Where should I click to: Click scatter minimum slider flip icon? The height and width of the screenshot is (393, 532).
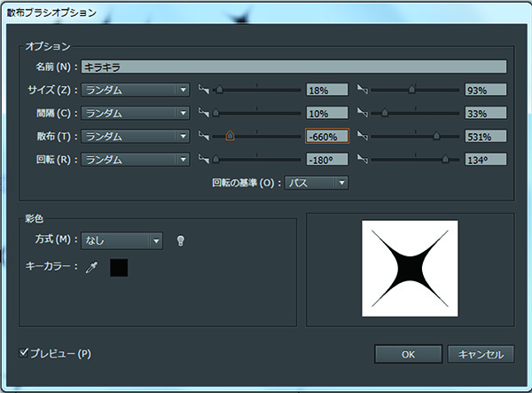(204, 136)
